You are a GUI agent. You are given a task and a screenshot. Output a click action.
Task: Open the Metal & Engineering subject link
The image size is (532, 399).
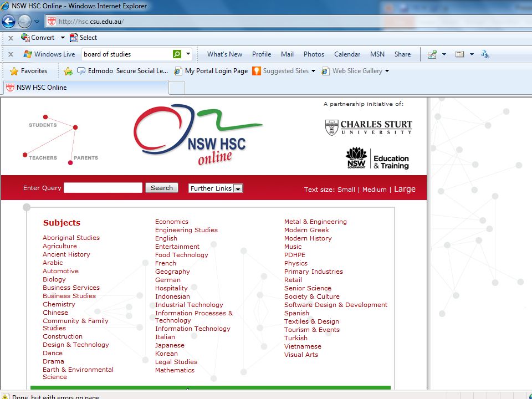click(x=315, y=222)
